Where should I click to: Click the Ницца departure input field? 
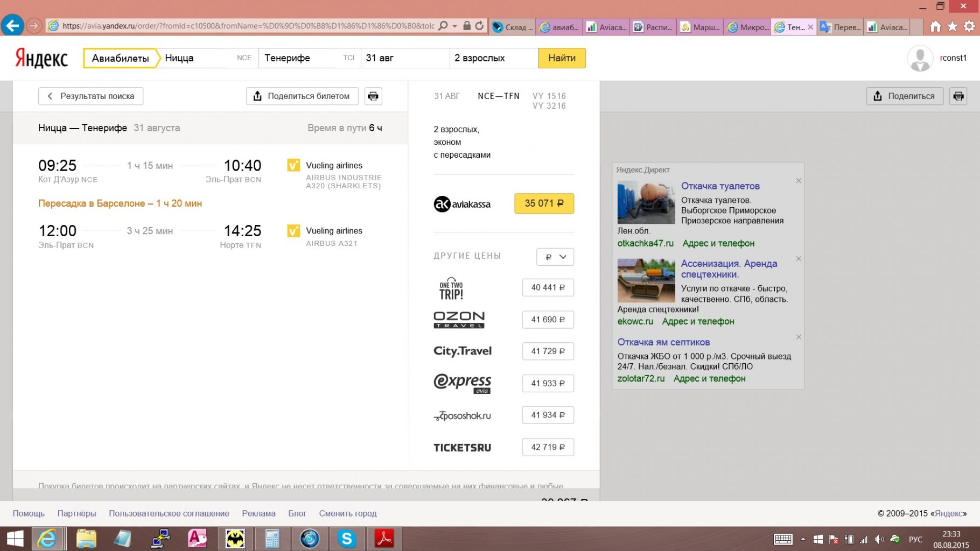coord(209,58)
